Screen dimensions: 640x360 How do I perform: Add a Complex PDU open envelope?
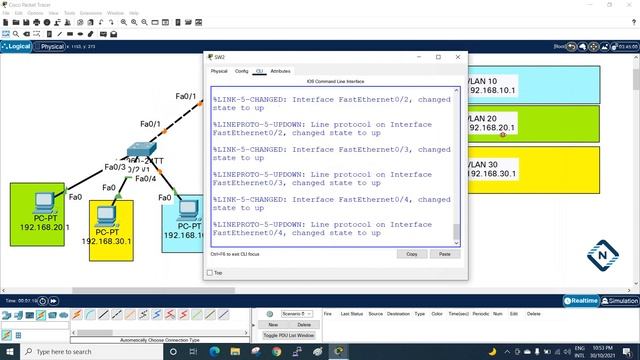click(x=113, y=34)
